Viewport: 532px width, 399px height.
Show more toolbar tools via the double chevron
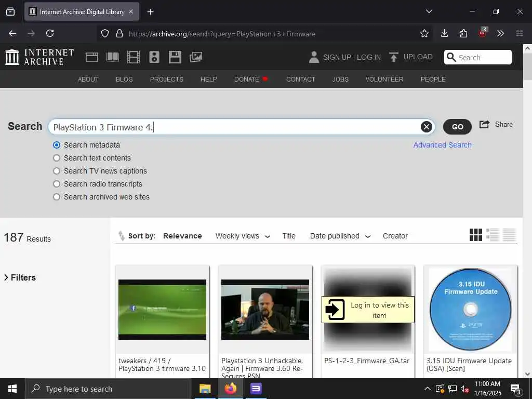(500, 33)
